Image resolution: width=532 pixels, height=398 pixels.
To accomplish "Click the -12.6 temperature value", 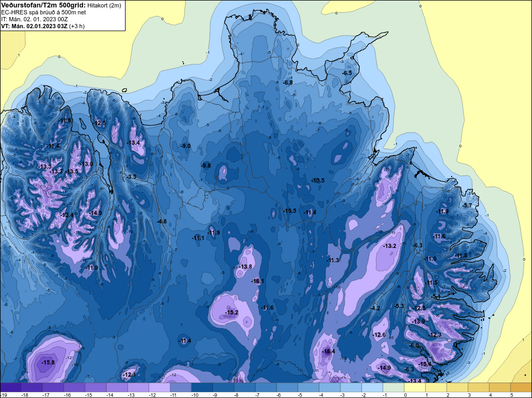I will pos(379,335).
